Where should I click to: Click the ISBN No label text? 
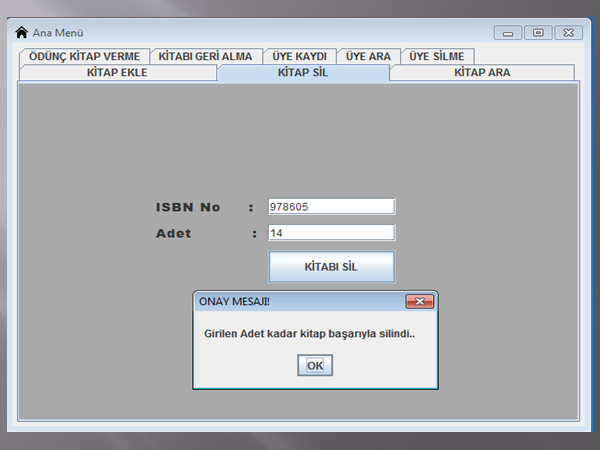[x=188, y=207]
